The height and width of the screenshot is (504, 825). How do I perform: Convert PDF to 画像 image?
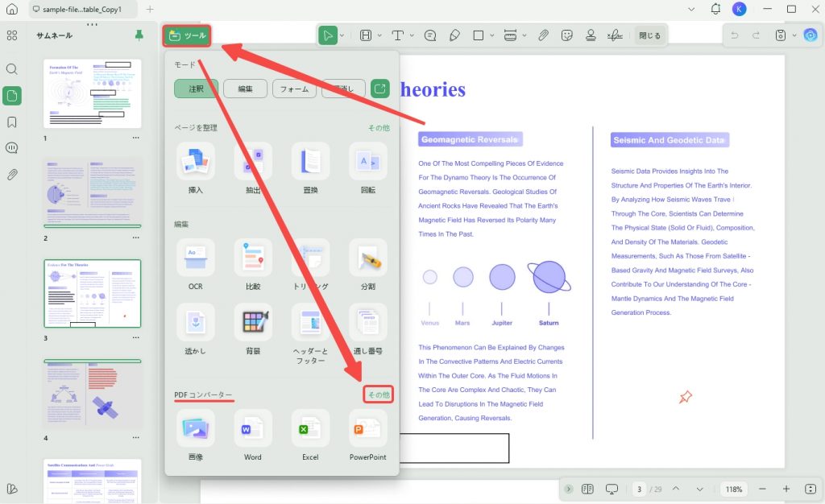196,436
